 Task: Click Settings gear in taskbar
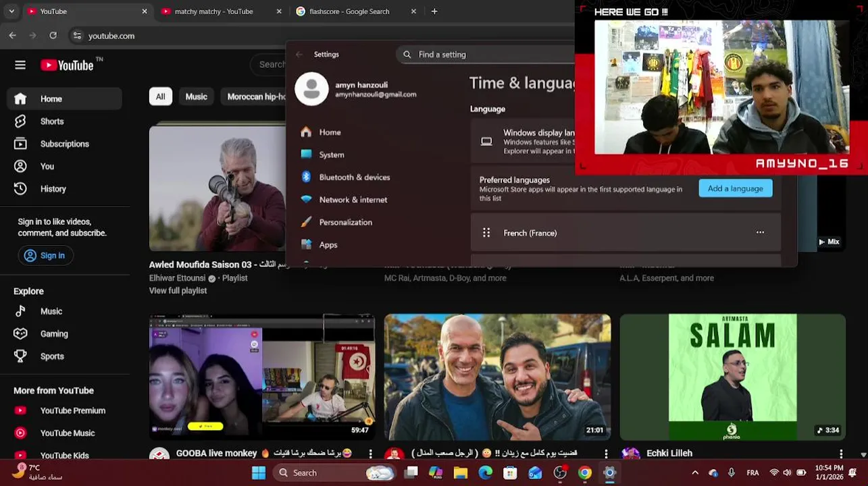point(609,473)
